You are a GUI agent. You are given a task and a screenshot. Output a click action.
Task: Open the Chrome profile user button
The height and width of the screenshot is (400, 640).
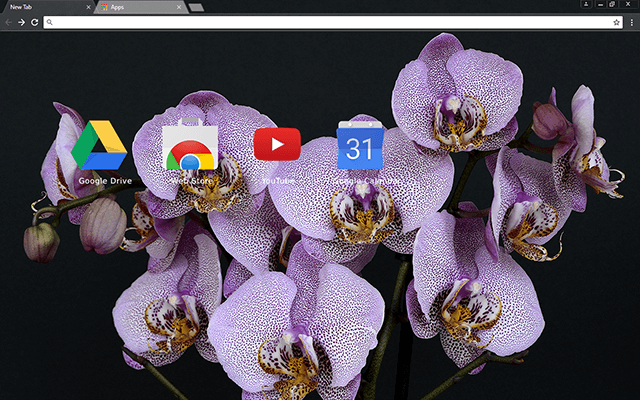586,4
